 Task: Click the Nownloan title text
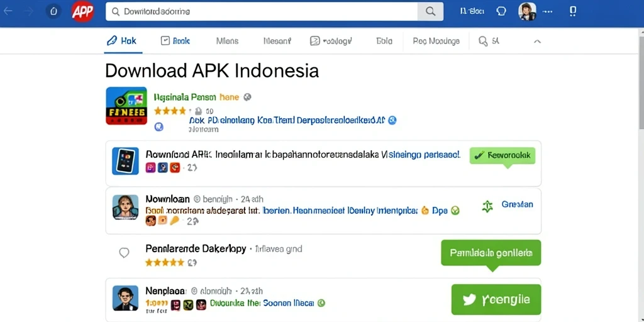(x=167, y=199)
